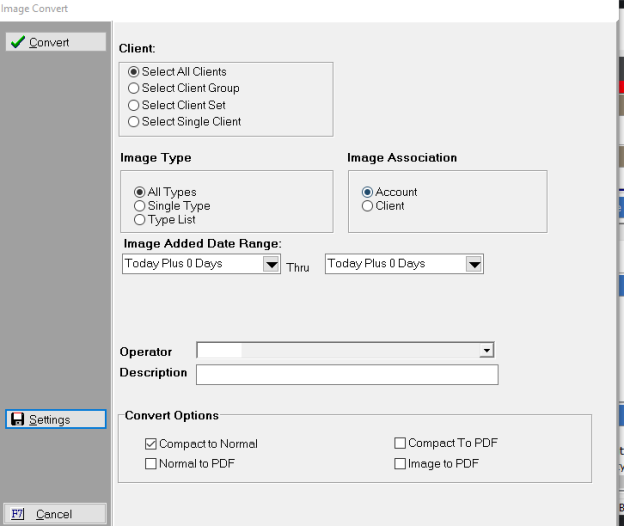The width and height of the screenshot is (624, 526).
Task: Choose the Select Client Group option
Action: 134,88
